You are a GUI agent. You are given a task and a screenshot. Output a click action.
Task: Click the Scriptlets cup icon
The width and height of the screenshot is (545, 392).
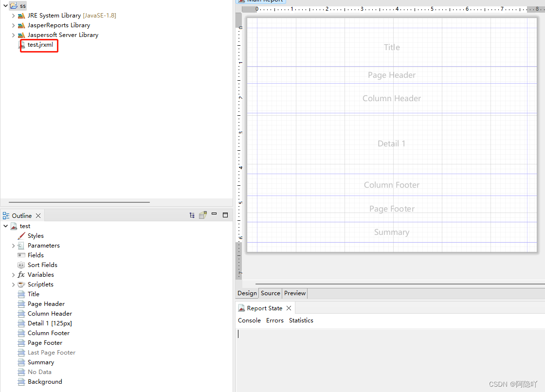click(x=21, y=284)
